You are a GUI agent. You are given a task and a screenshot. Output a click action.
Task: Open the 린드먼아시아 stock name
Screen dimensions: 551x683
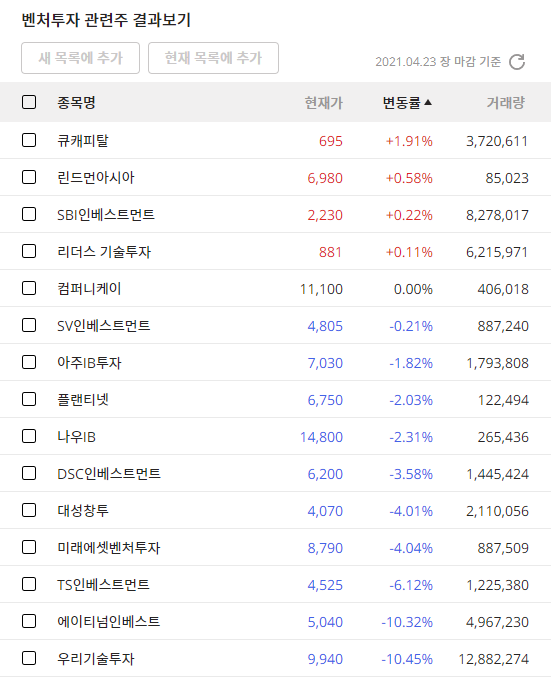96,178
